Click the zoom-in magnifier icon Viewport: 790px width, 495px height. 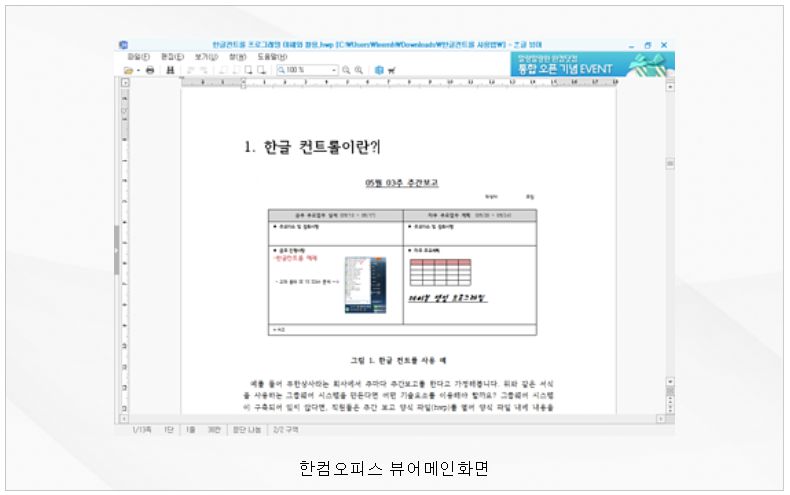[359, 70]
